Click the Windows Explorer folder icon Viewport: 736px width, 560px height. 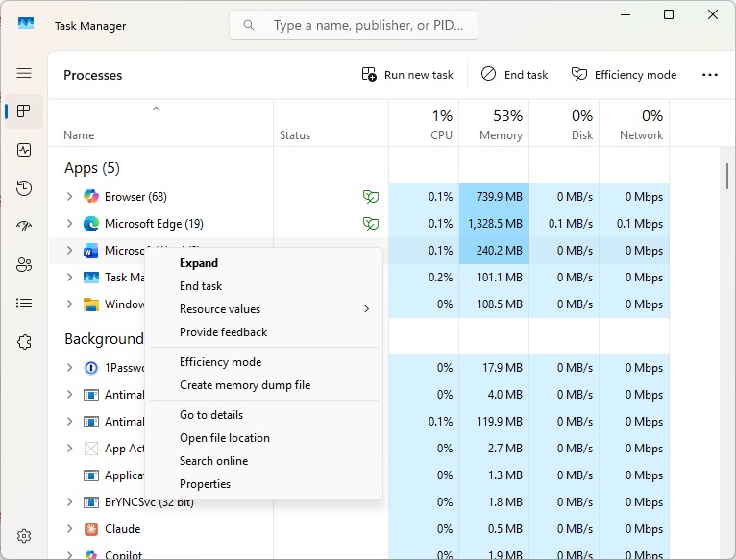tap(91, 304)
